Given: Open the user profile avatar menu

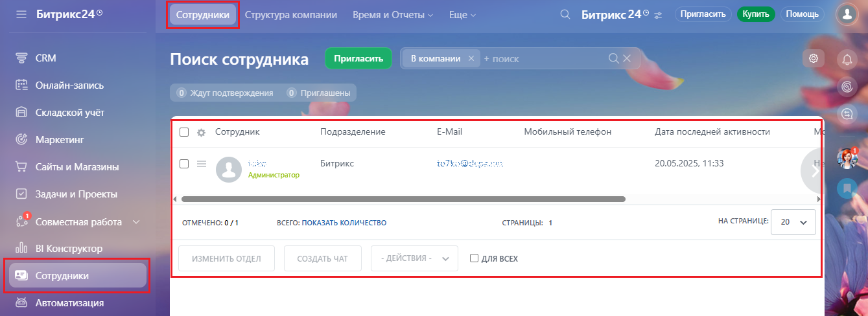Looking at the screenshot, I should pyautogui.click(x=847, y=14).
